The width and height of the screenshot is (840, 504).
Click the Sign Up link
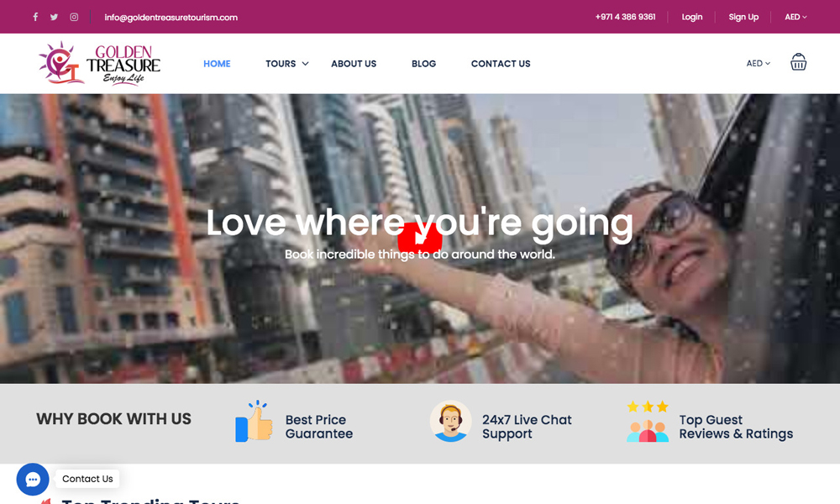pyautogui.click(x=743, y=17)
